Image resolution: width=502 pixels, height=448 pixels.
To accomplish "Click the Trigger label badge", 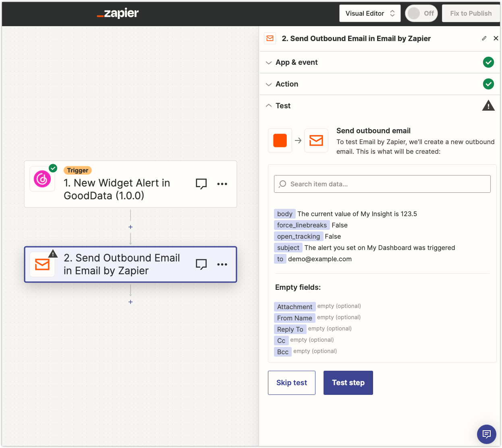I will click(x=78, y=170).
